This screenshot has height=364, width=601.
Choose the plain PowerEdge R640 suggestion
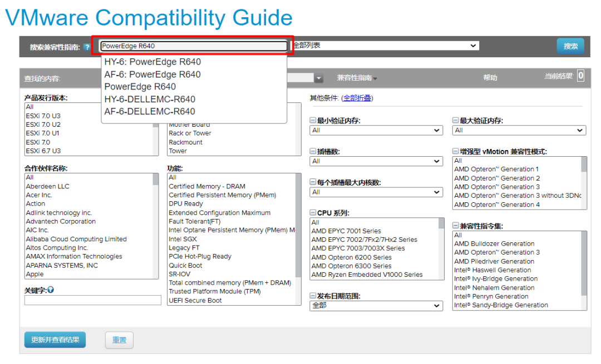140,87
